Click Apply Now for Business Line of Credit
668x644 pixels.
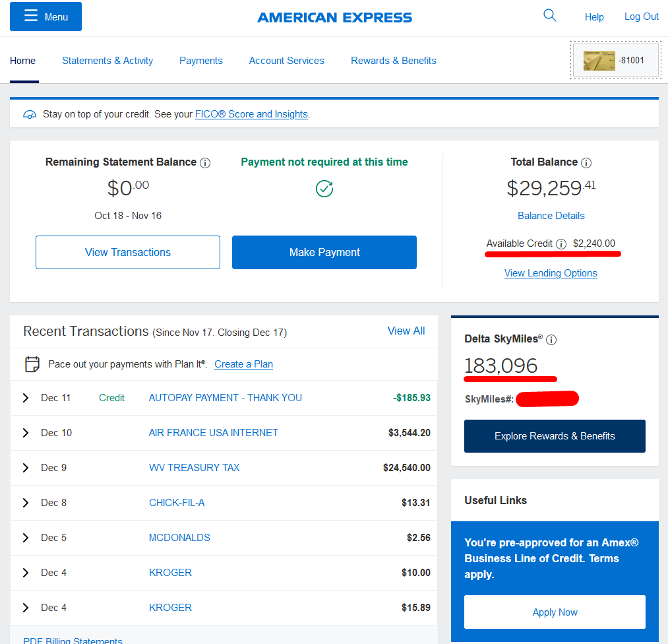pyautogui.click(x=555, y=612)
